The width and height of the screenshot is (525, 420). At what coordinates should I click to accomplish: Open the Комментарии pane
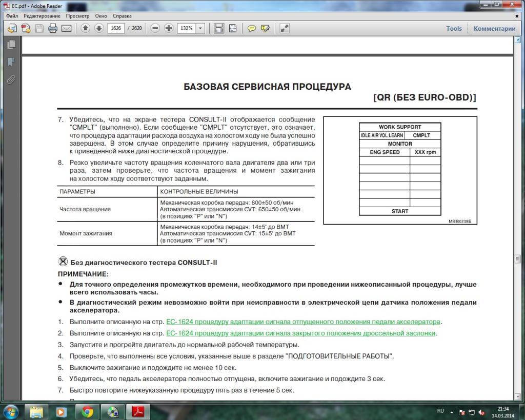[x=494, y=29]
